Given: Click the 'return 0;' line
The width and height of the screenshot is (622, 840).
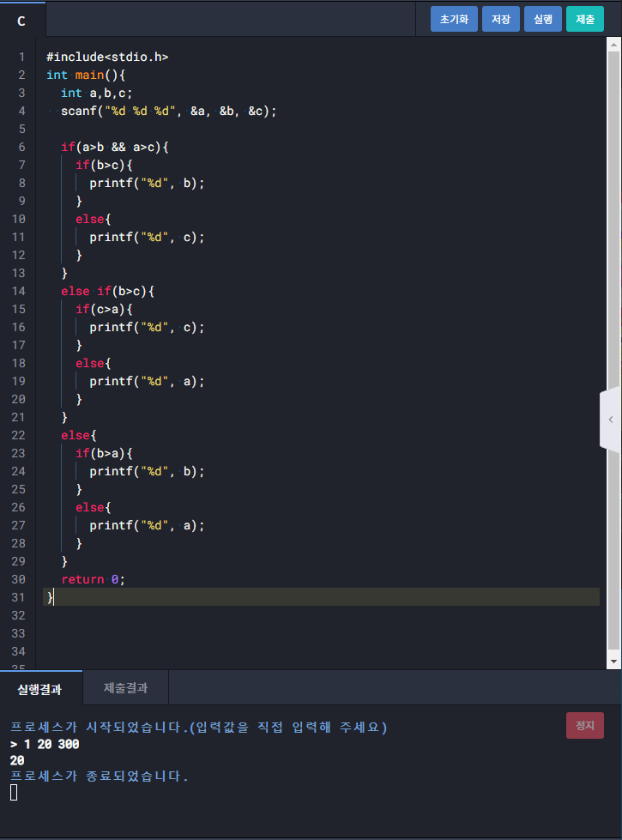Looking at the screenshot, I should 94,580.
